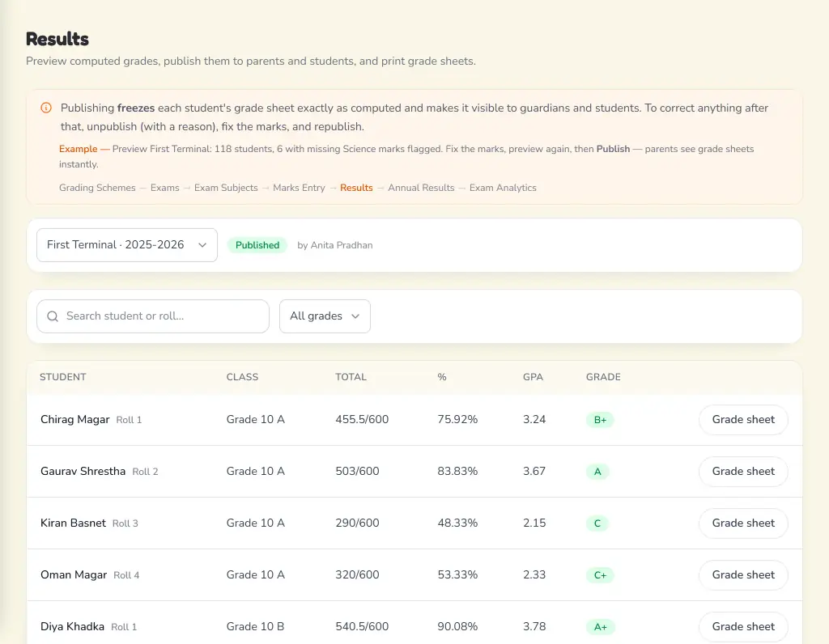Click the magnifier icon in the search box

point(53,316)
